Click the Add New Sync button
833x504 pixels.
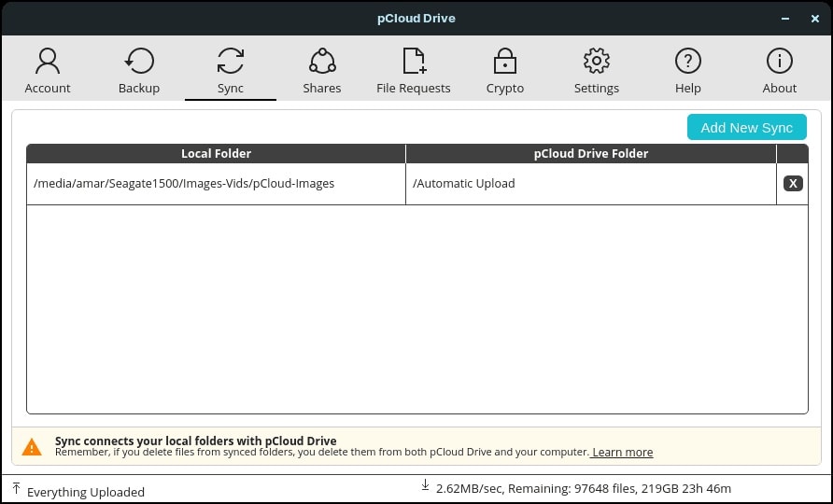pos(746,128)
